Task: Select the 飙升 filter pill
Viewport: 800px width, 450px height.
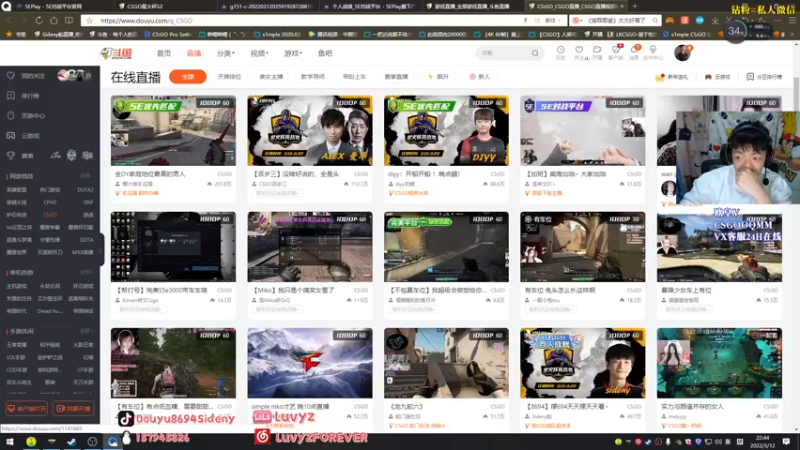Action: 438,77
